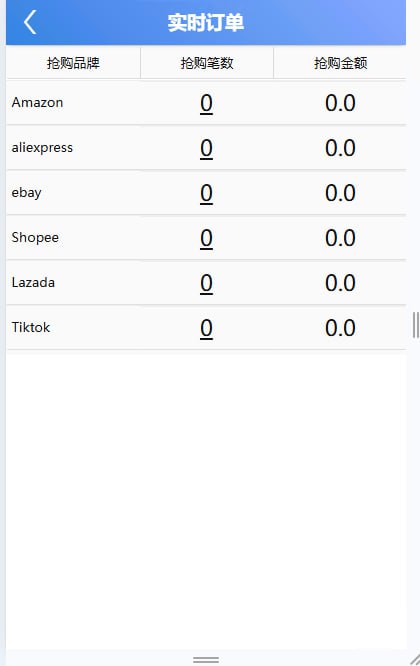Select the 抢购金额 column header
Screen dimensions: 420x666
[x=340, y=63]
